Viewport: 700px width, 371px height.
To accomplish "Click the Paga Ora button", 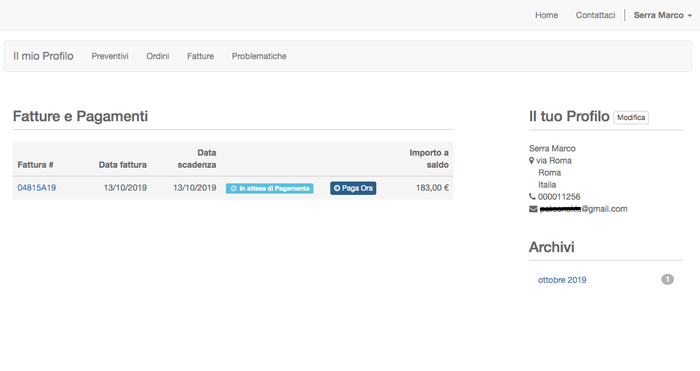I will point(353,188).
